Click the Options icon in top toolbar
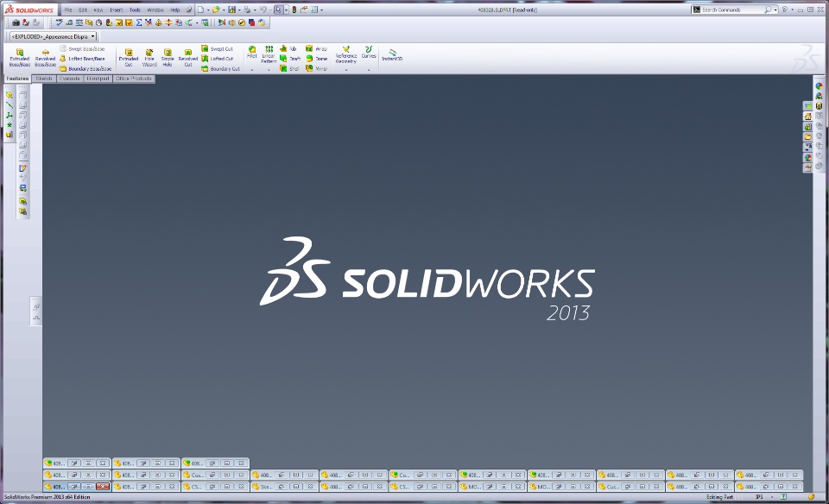The height and width of the screenshot is (504, 829). [314, 9]
